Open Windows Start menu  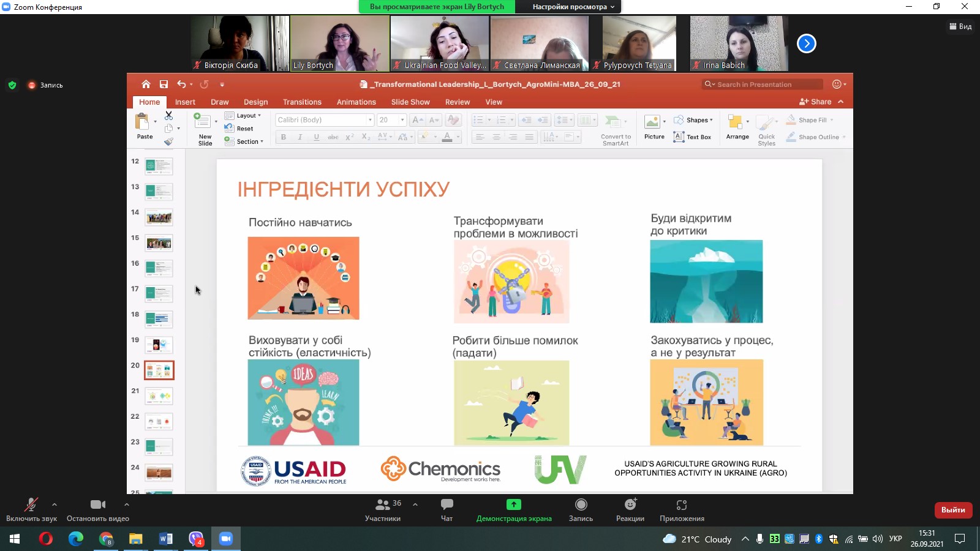[x=15, y=539]
